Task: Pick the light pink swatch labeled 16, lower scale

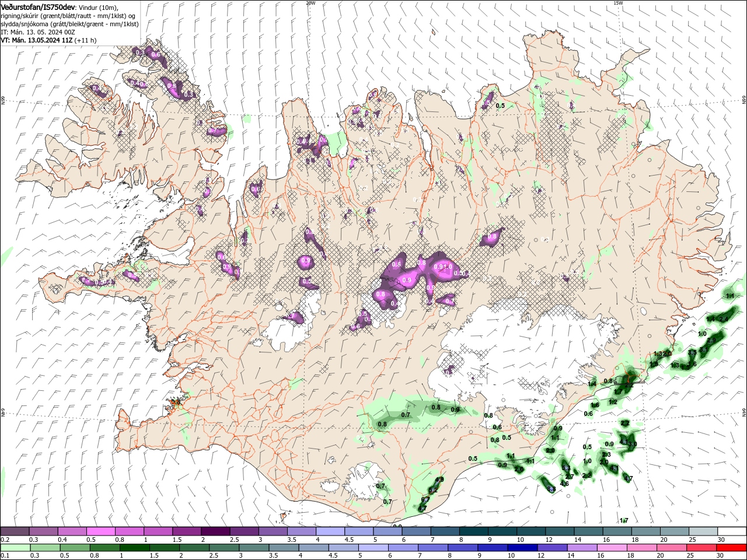Action: (x=611, y=548)
